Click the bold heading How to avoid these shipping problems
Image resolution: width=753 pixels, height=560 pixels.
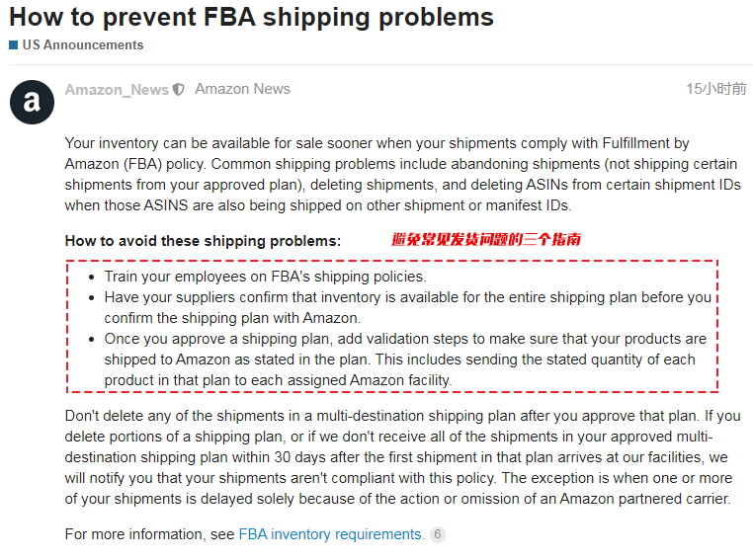203,240
